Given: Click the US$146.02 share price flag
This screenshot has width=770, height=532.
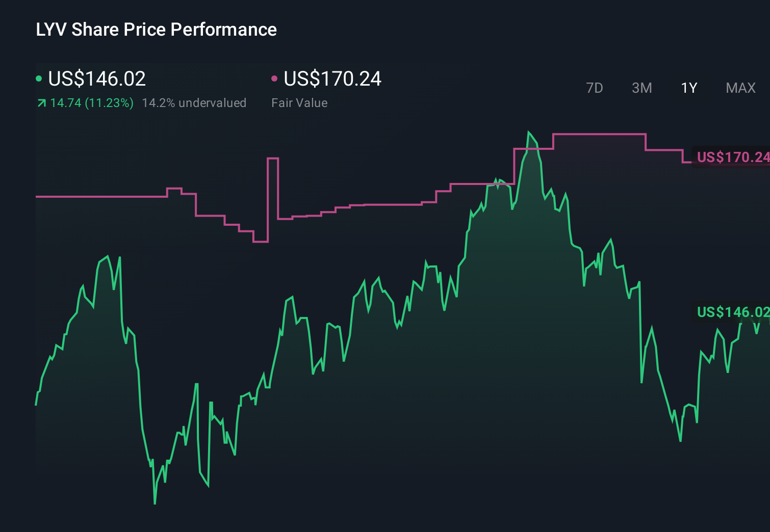Looking at the screenshot, I should pos(732,312).
